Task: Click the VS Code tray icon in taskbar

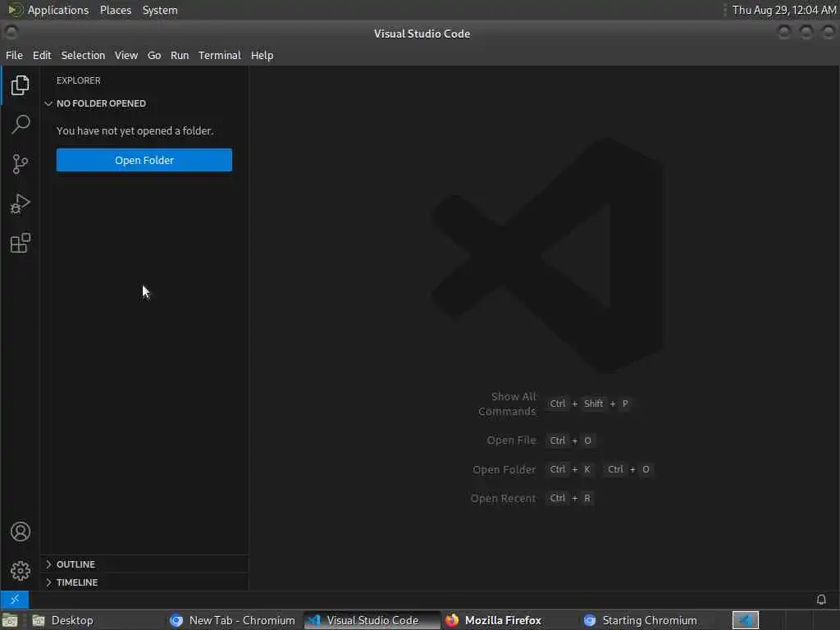Action: (745, 620)
